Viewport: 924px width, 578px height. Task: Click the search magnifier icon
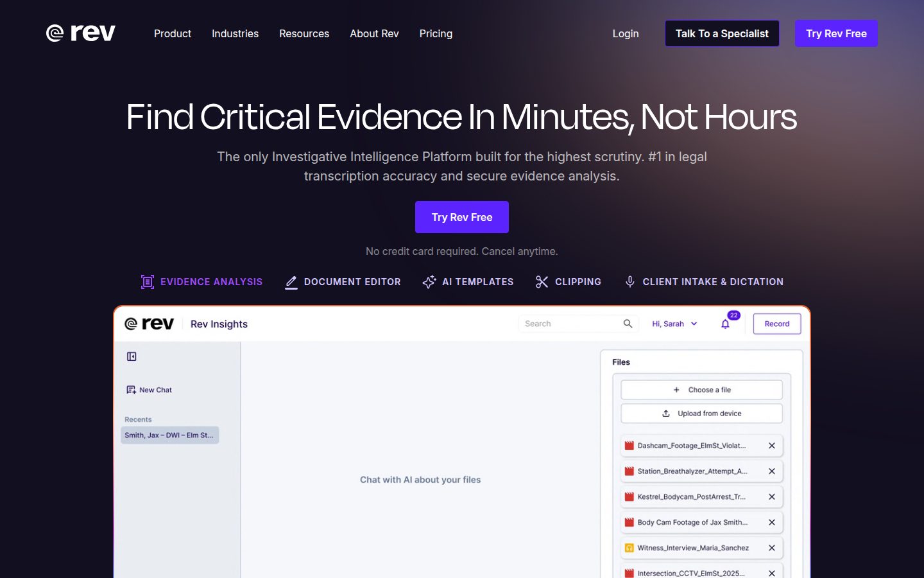click(628, 324)
